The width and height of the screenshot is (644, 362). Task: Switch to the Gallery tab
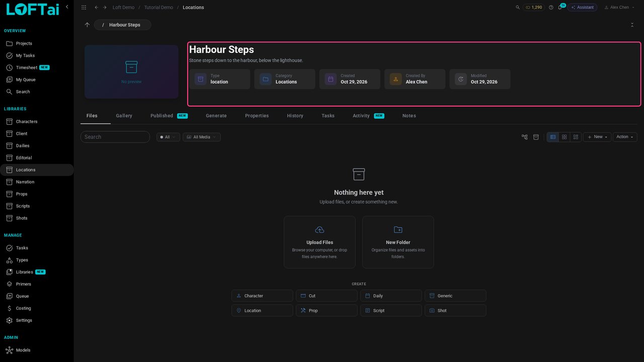coord(124,116)
